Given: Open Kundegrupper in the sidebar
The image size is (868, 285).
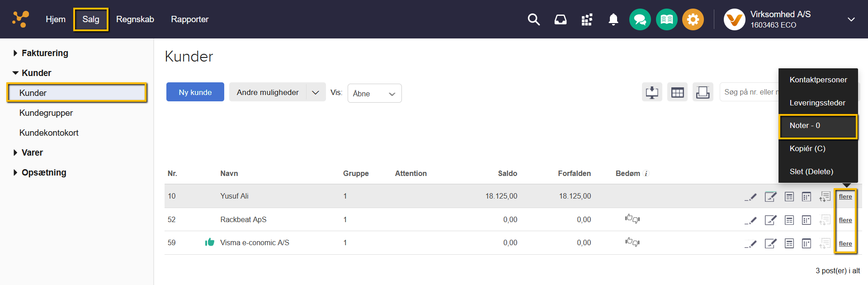Looking at the screenshot, I should coord(46,113).
